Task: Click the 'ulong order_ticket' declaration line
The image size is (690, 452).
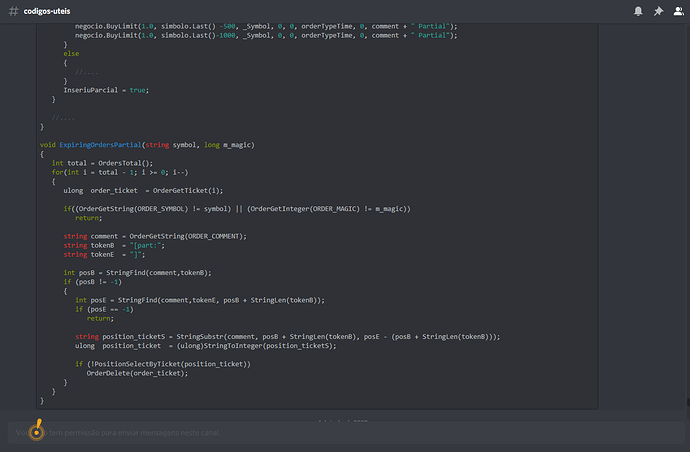Action: click(x=143, y=190)
